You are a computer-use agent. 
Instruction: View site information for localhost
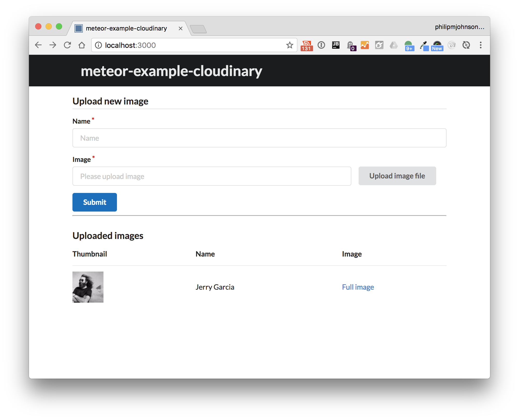point(98,45)
